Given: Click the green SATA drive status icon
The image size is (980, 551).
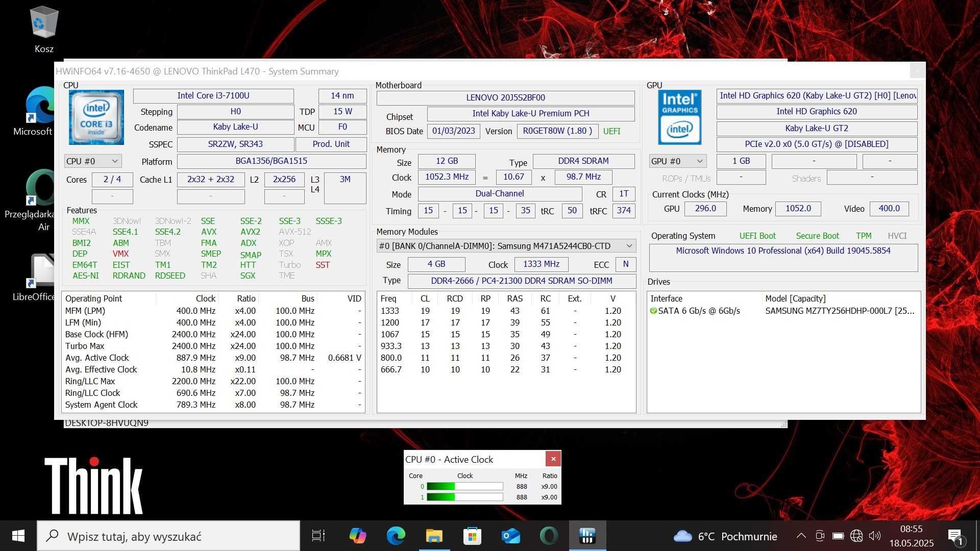Looking at the screenshot, I should point(653,311).
